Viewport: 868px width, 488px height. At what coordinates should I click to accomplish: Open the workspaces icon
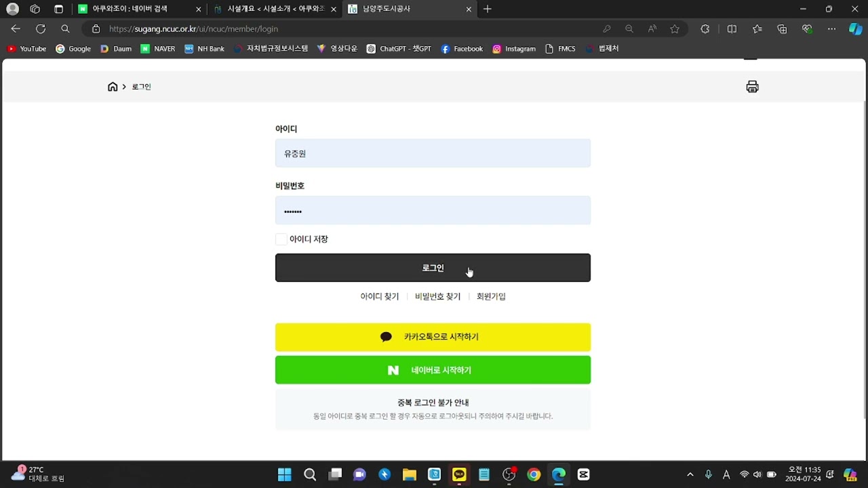click(35, 9)
